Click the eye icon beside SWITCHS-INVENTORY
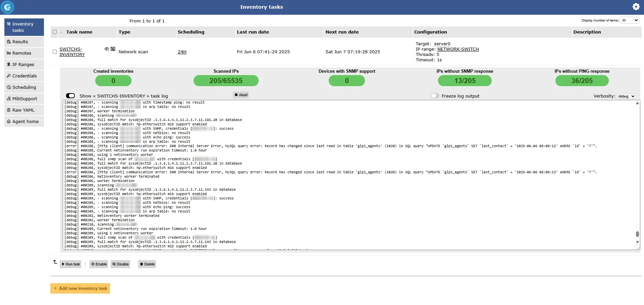This screenshot has height=305, width=644. click(x=107, y=49)
